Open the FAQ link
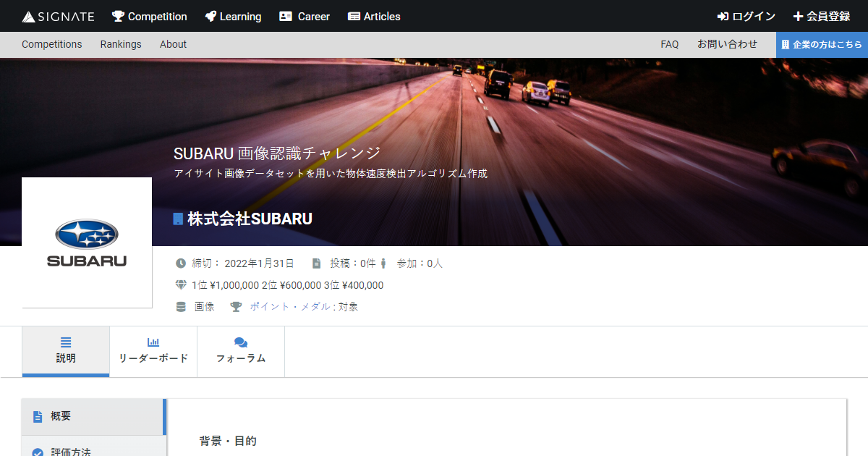This screenshot has width=868, height=456. tap(669, 44)
